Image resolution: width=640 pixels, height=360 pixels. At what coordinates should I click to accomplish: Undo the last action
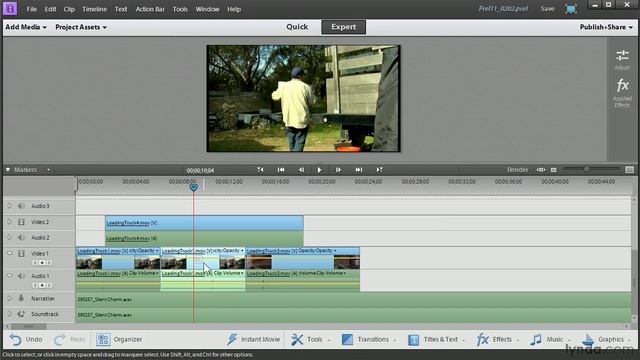click(26, 339)
